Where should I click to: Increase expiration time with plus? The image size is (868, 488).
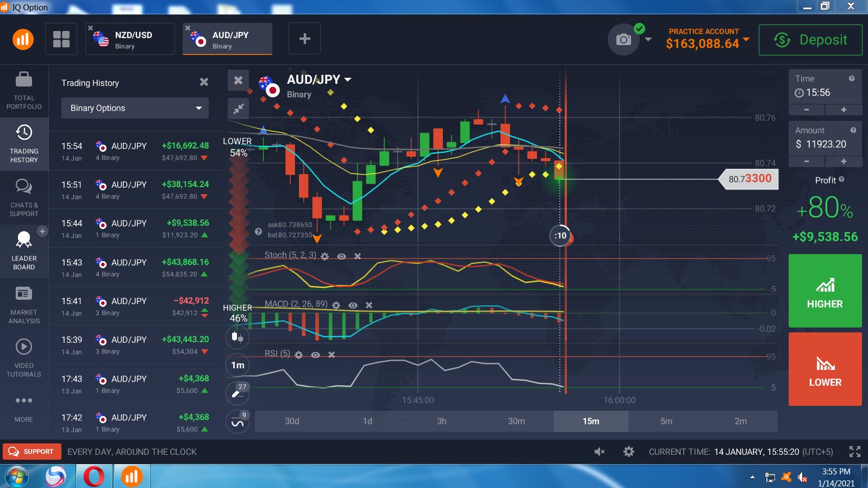(844, 109)
